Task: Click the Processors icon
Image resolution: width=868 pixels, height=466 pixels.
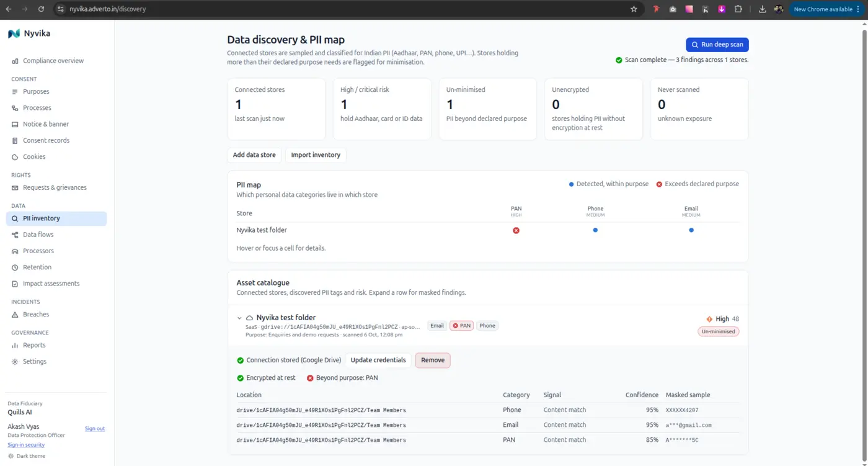Action: coord(15,251)
